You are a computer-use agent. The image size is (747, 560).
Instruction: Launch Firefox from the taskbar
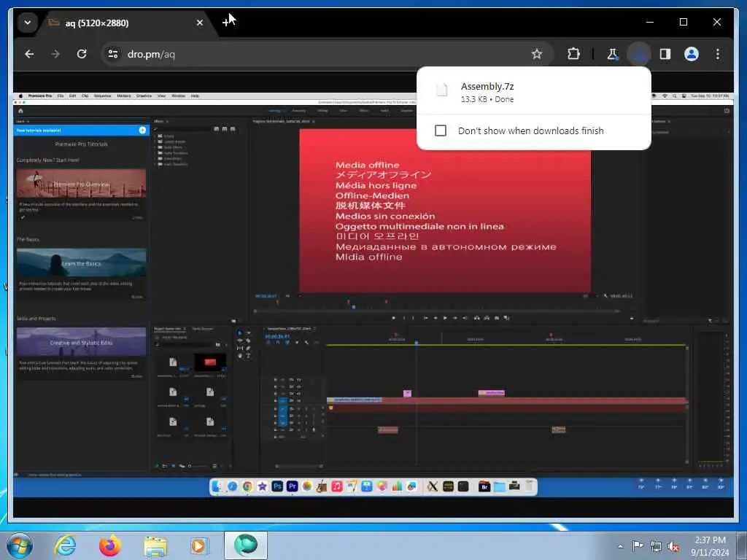[110, 545]
